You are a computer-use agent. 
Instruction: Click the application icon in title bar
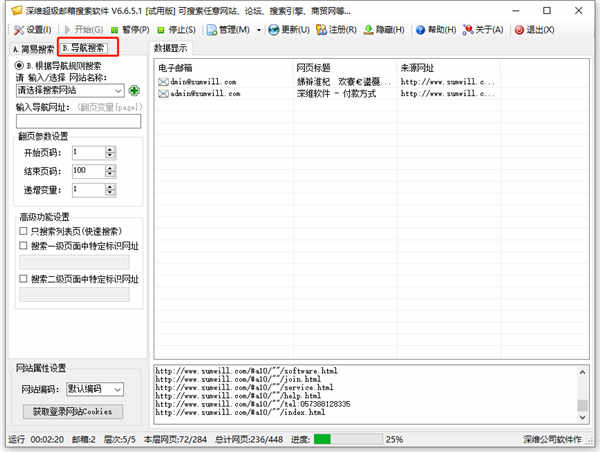(17, 10)
